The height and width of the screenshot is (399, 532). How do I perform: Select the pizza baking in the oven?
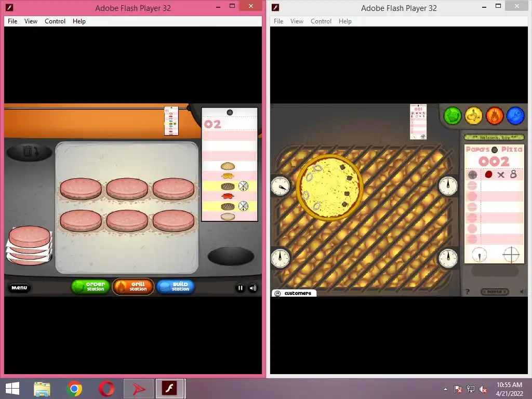click(329, 188)
